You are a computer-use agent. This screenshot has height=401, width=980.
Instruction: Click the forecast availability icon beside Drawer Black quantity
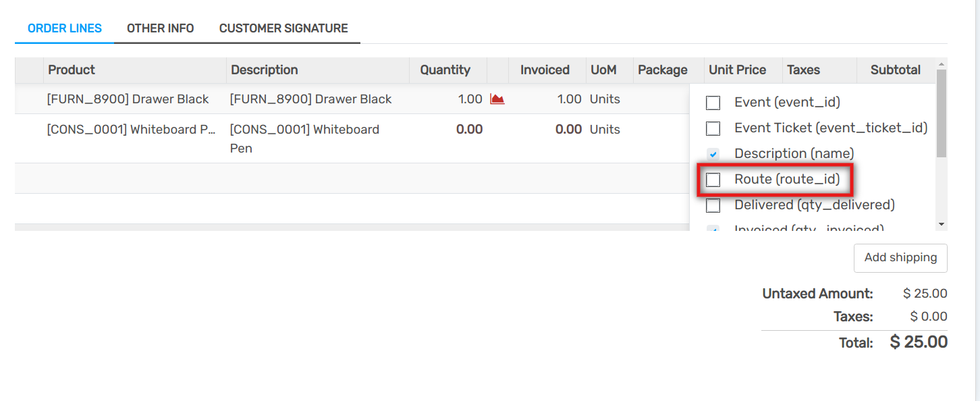497,99
